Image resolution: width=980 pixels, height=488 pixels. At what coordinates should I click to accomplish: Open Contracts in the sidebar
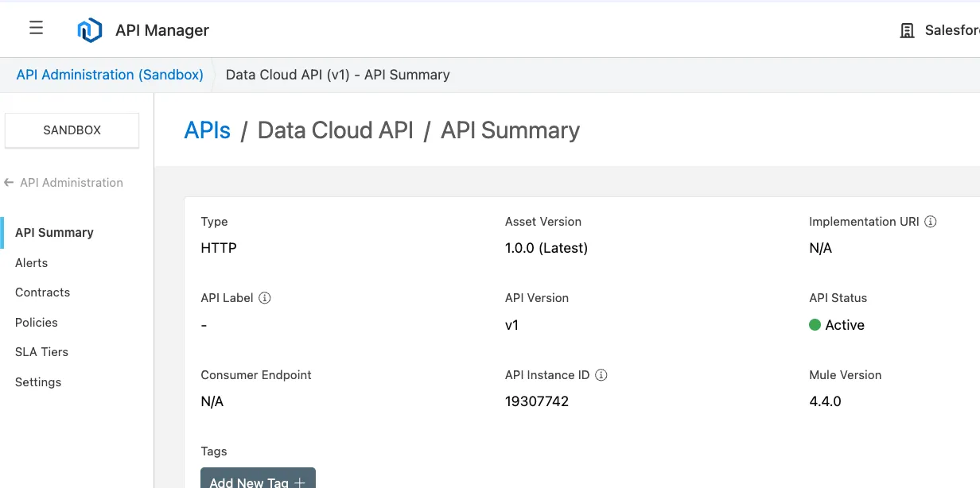coord(43,292)
